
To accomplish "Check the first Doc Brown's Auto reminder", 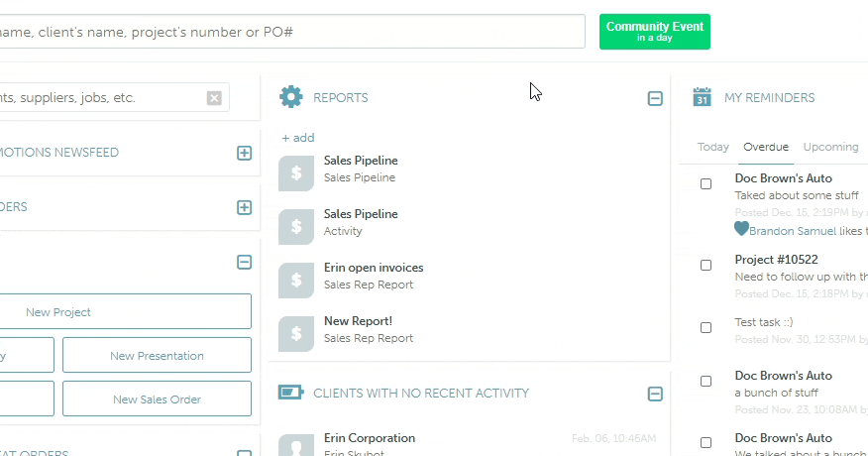I will click(705, 183).
